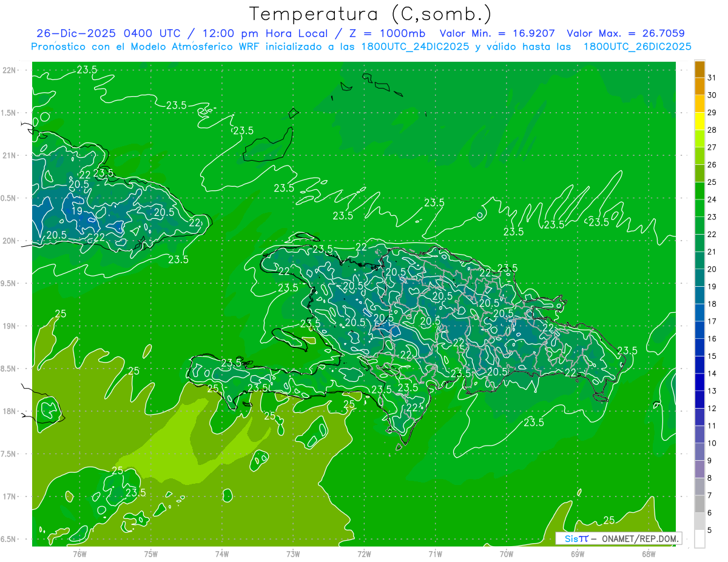Click the "68W" longitude axis label

(649, 554)
